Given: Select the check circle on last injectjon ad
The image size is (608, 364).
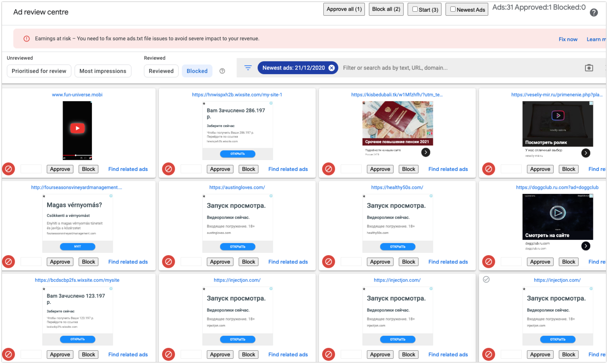Looking at the screenshot, I should coord(486,279).
